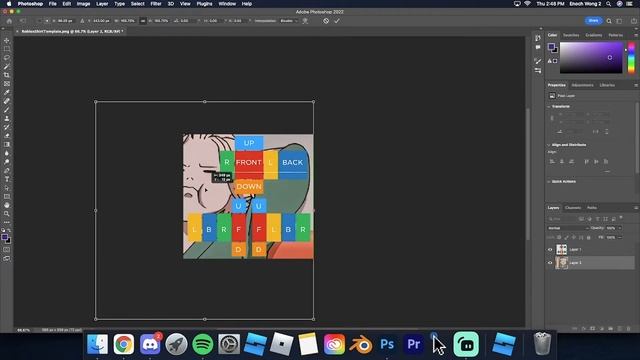Open Premiere Pro from the dock
The image size is (640, 360).
pos(413,344)
